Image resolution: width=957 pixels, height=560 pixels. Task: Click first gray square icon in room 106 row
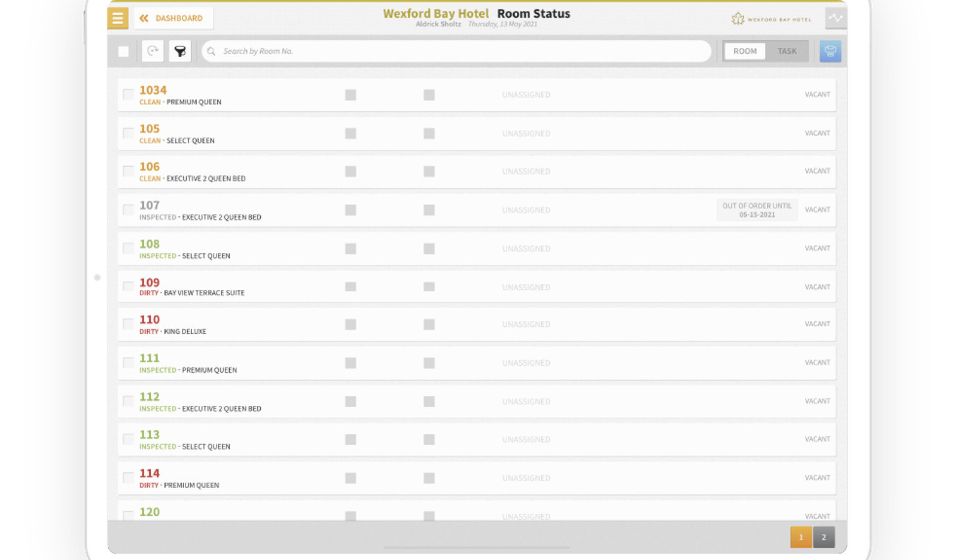[x=351, y=172]
